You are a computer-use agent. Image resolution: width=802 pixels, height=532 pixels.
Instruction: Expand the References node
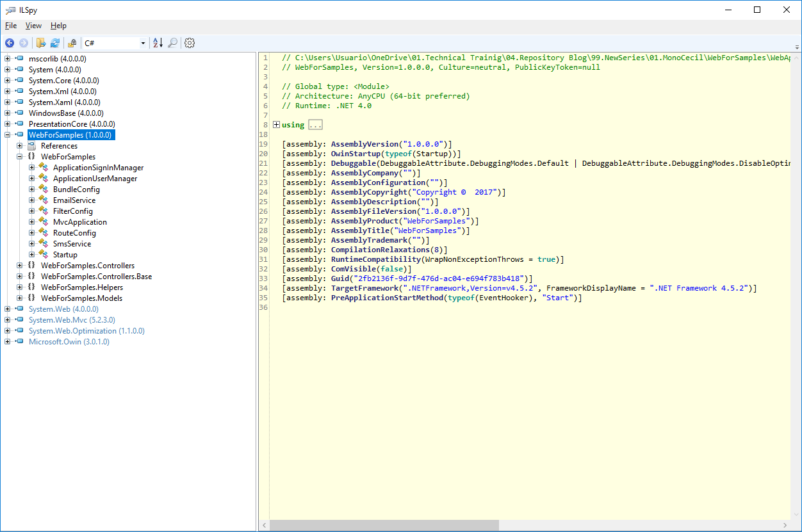click(19, 146)
